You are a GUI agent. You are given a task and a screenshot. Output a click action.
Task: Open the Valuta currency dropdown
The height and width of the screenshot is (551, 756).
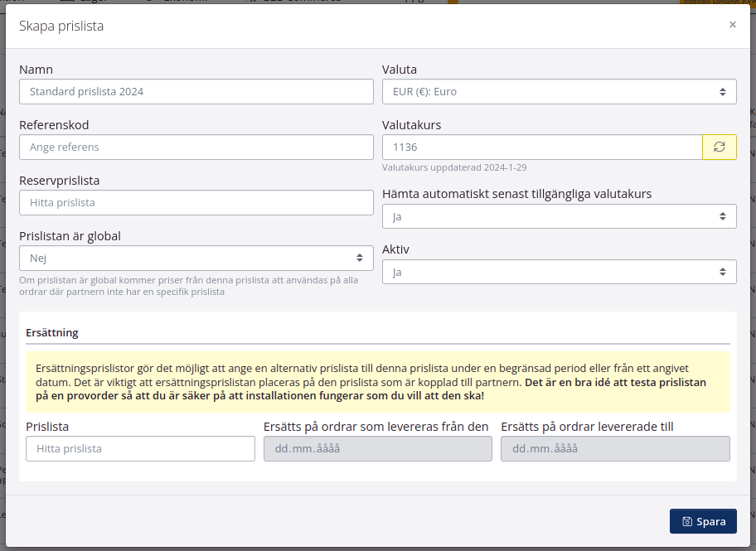point(559,91)
